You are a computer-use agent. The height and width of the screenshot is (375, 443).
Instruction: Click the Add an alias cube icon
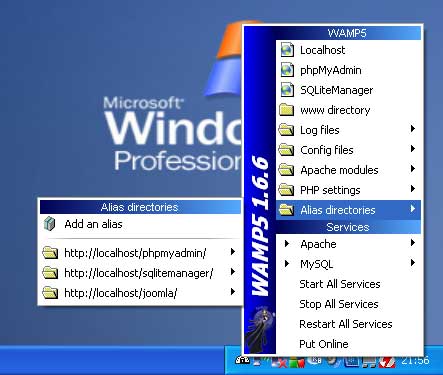(x=50, y=224)
